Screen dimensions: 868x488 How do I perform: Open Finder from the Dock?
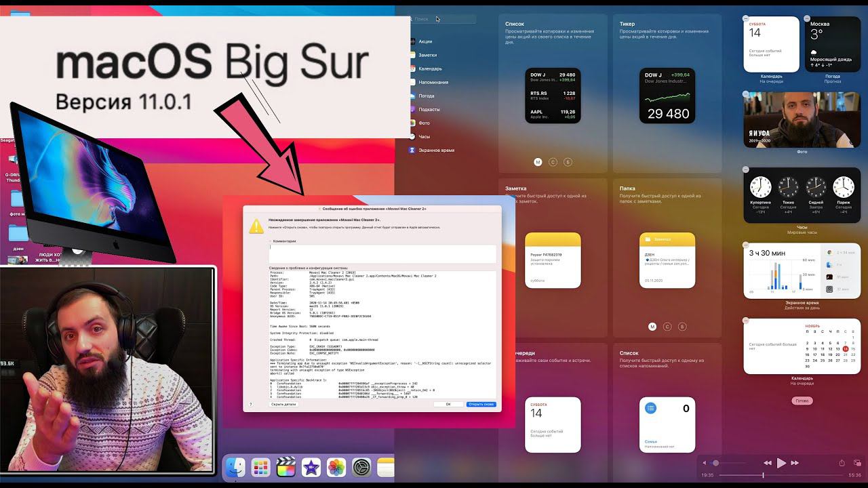[x=235, y=467]
